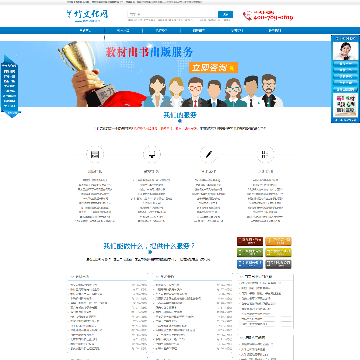The width and height of the screenshot is (360, 360).
Task: Click the 我们的服务 section heading
Action: (x=180, y=115)
